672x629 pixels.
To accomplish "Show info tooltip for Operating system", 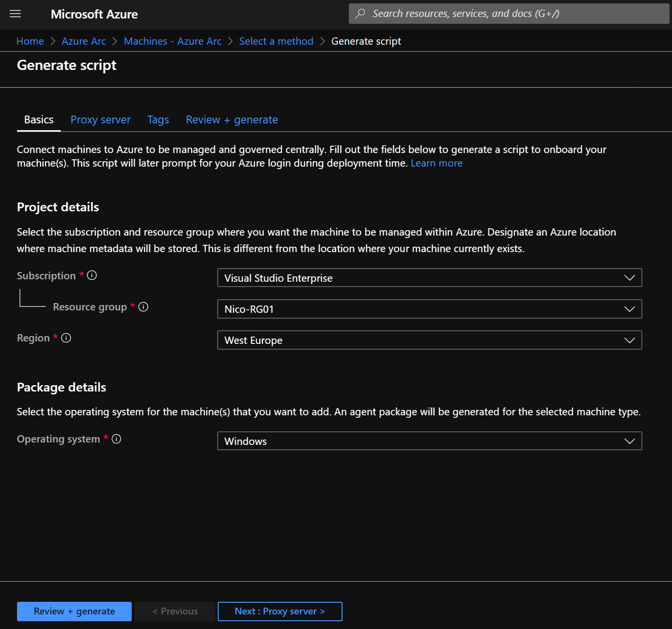I will pos(116,439).
